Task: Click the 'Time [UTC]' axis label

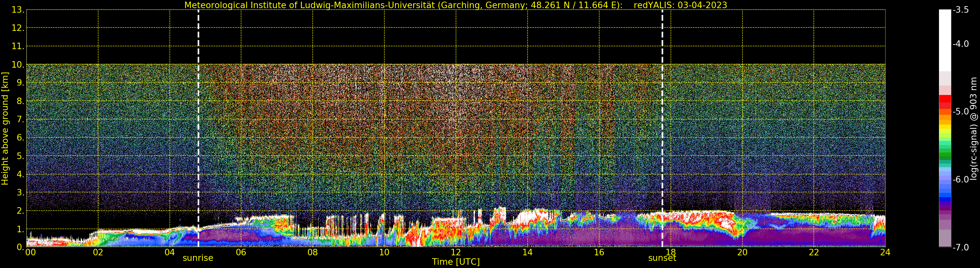Action: pyautogui.click(x=456, y=261)
